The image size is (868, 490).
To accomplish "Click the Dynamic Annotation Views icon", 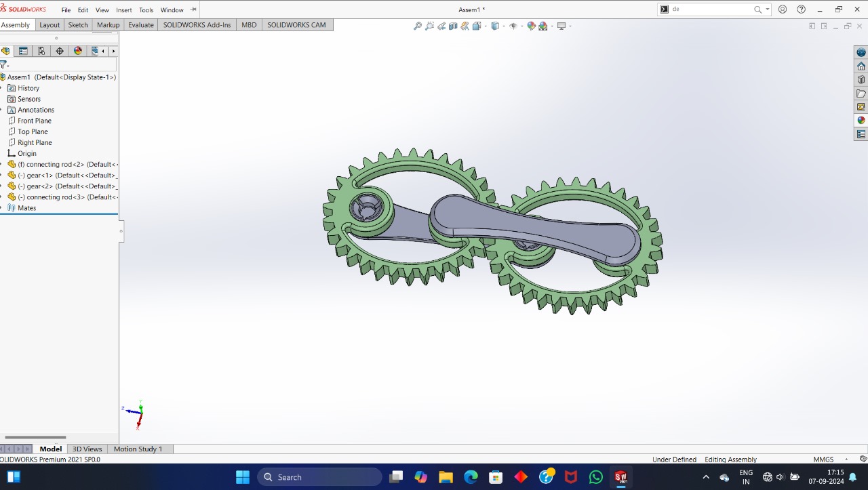I will click(465, 26).
